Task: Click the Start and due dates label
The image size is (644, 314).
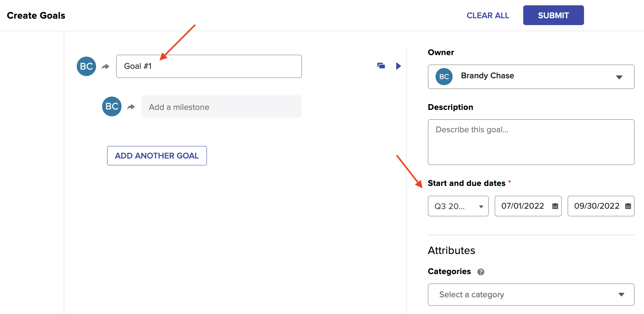Action: 467,183
